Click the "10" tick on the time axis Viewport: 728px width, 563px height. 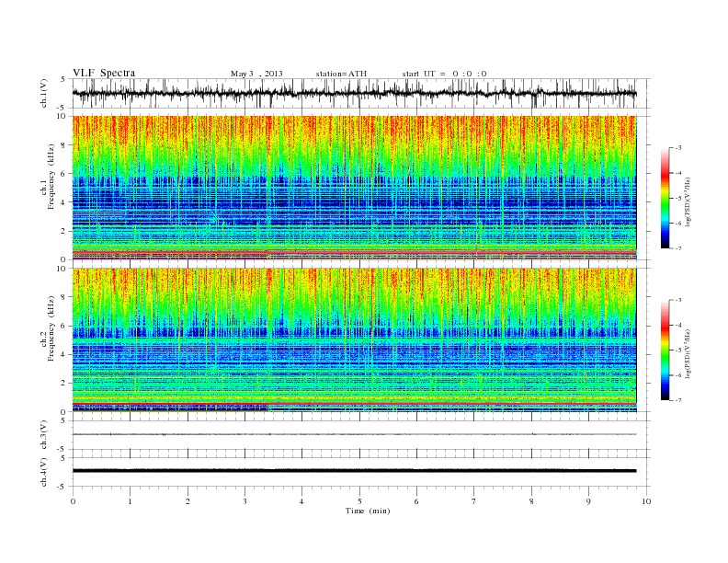(x=646, y=501)
